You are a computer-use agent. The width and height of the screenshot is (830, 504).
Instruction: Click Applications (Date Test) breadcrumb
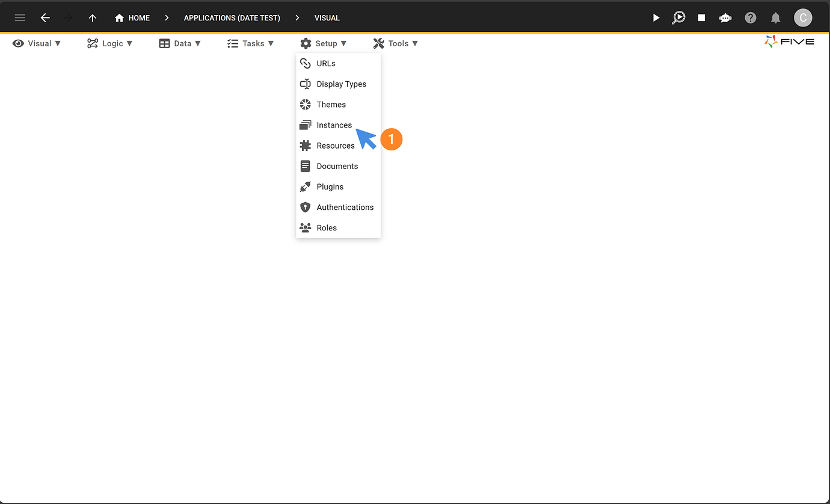pos(232,18)
